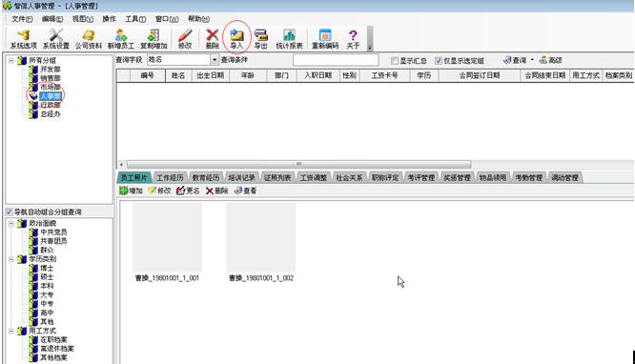Click the red X 删除 icon in main toolbar
Image resolution: width=635 pixels, height=364 pixels.
[213, 39]
